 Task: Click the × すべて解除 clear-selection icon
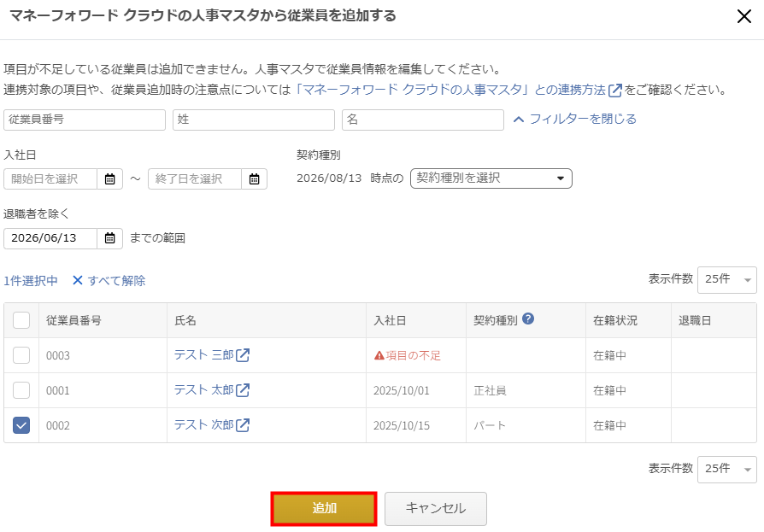click(78, 280)
